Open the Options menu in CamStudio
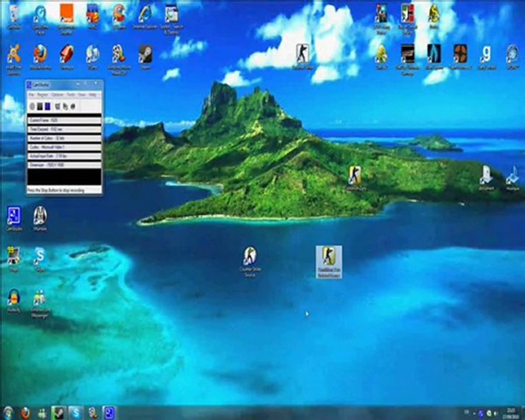 (x=57, y=94)
